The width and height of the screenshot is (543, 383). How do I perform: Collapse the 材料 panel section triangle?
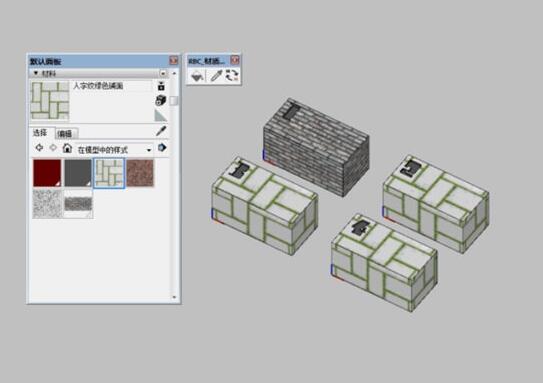click(x=36, y=73)
